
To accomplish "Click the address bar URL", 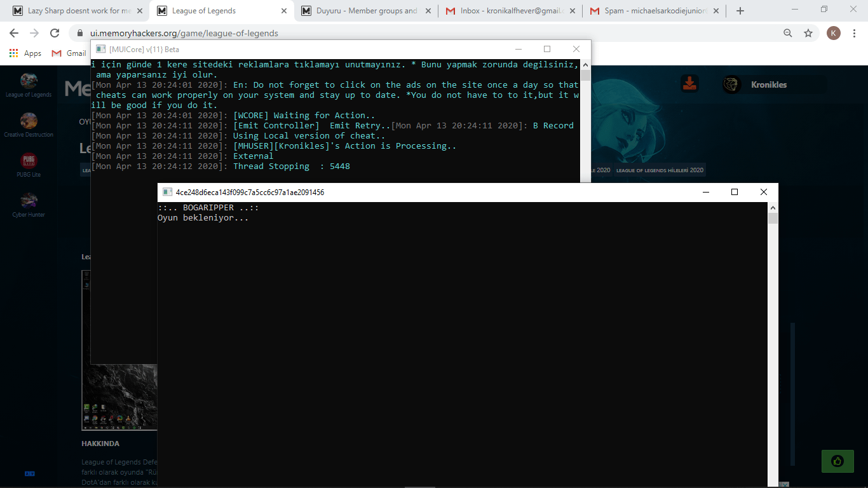I will coord(184,33).
